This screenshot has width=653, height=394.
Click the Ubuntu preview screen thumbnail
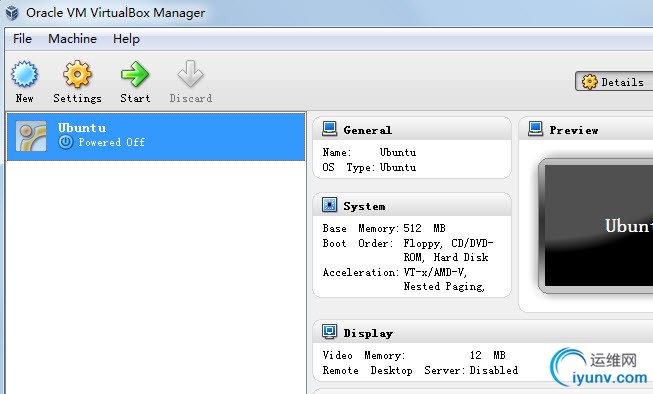(x=596, y=226)
